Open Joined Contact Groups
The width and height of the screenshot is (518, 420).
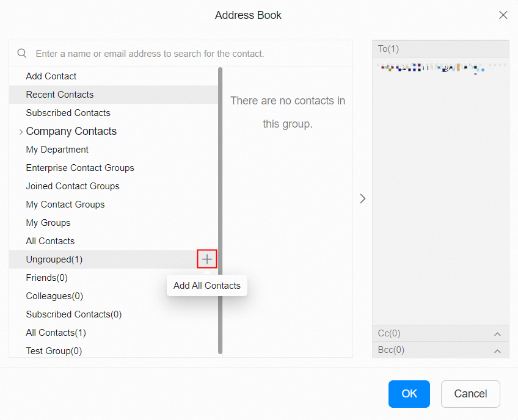click(x=73, y=186)
